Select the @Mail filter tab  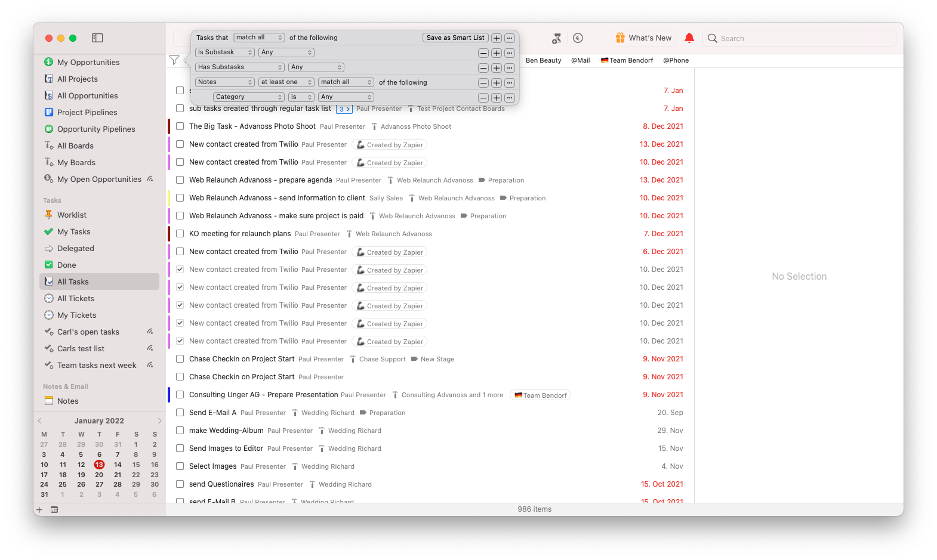[x=580, y=60]
